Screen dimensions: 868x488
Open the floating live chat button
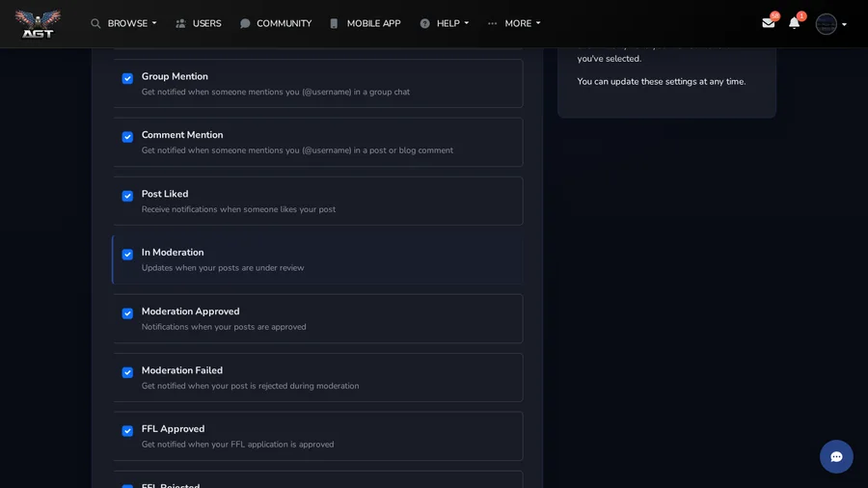pos(836,456)
